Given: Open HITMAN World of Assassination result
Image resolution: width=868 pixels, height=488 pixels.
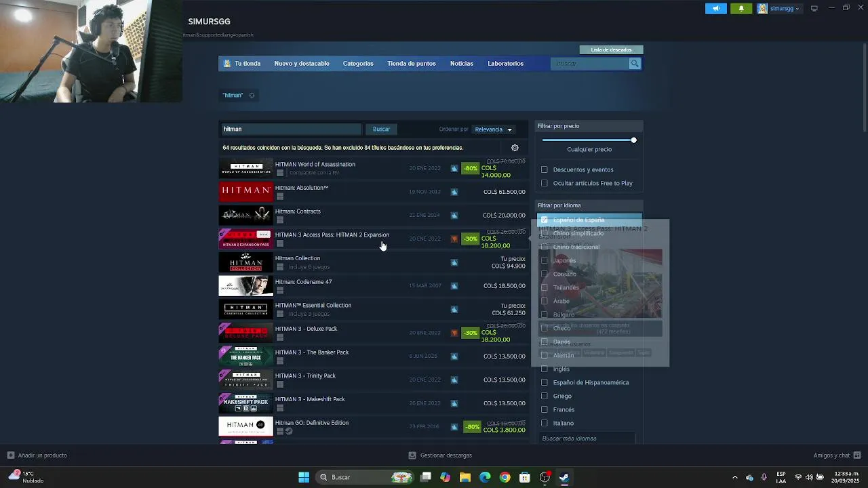Looking at the screenshot, I should click(x=373, y=168).
